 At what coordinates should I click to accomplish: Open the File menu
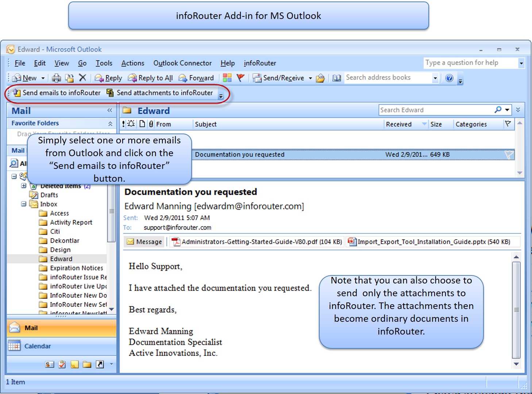(20, 63)
